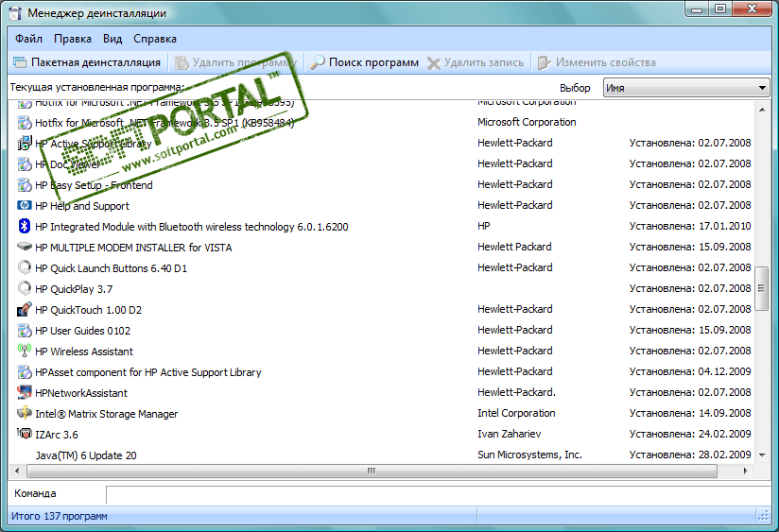Click publisher Sun Microsystems, Inc.
The image size is (779, 532).
coord(529,455)
